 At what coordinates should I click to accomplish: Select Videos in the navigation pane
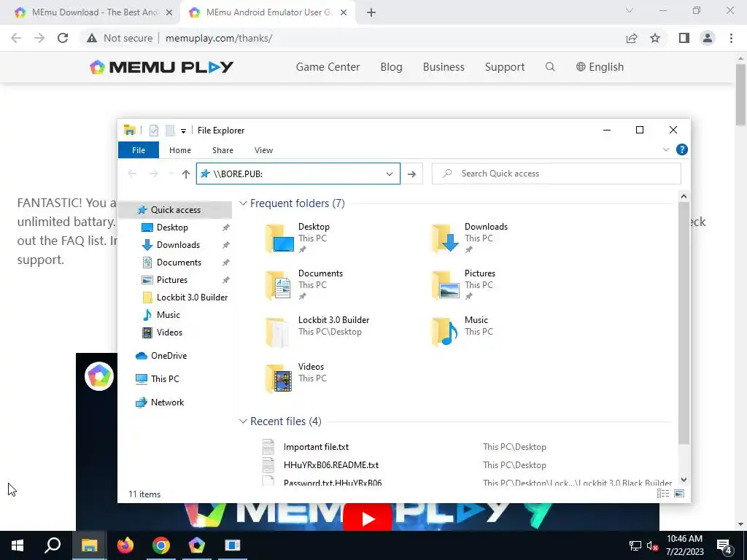pos(169,332)
